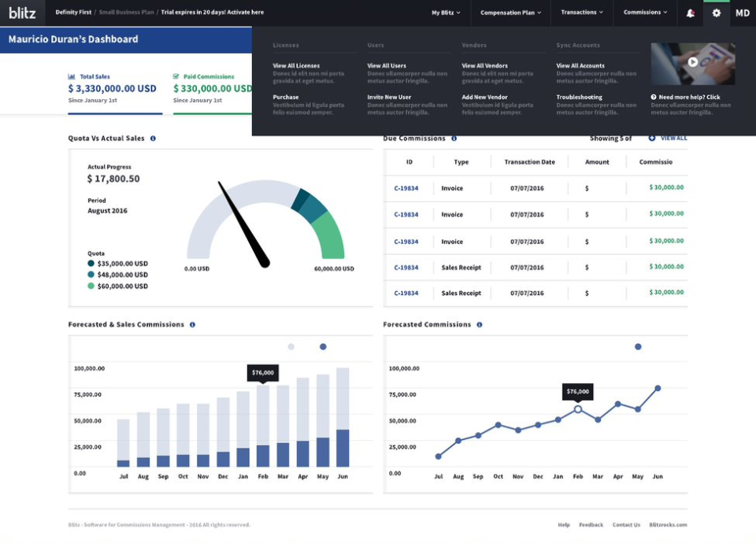Select View All Vendors in settings menu
756x543 pixels.
(484, 66)
